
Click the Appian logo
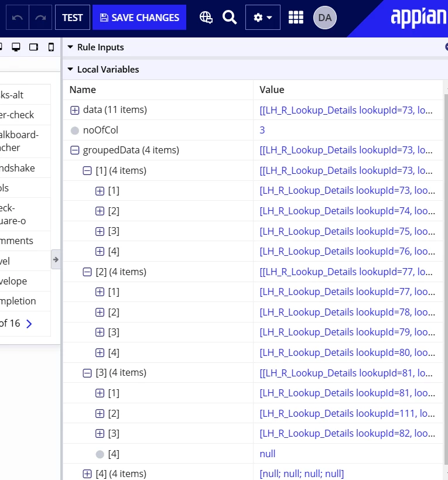418,18
